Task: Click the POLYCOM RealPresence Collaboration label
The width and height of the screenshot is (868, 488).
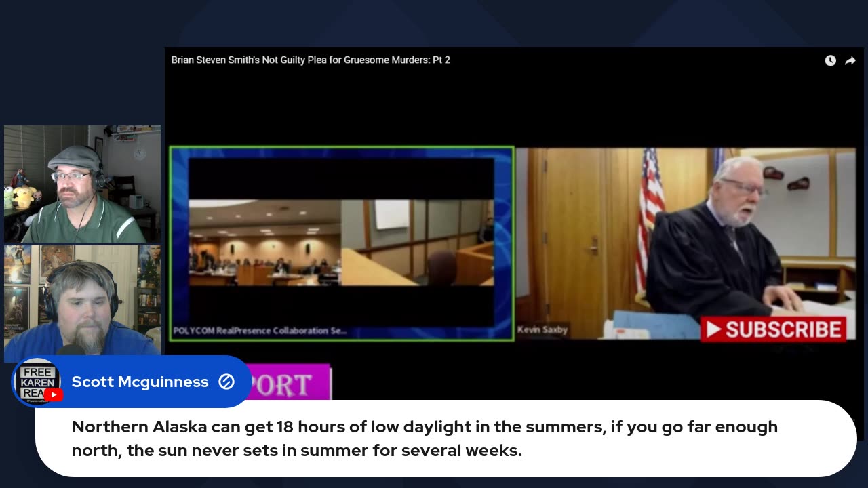Action: click(x=260, y=331)
